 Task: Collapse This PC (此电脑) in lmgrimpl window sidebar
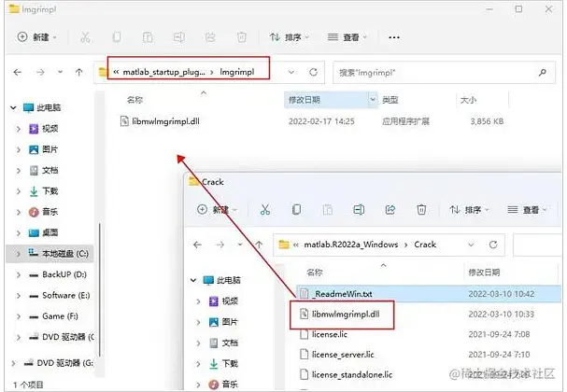13,107
